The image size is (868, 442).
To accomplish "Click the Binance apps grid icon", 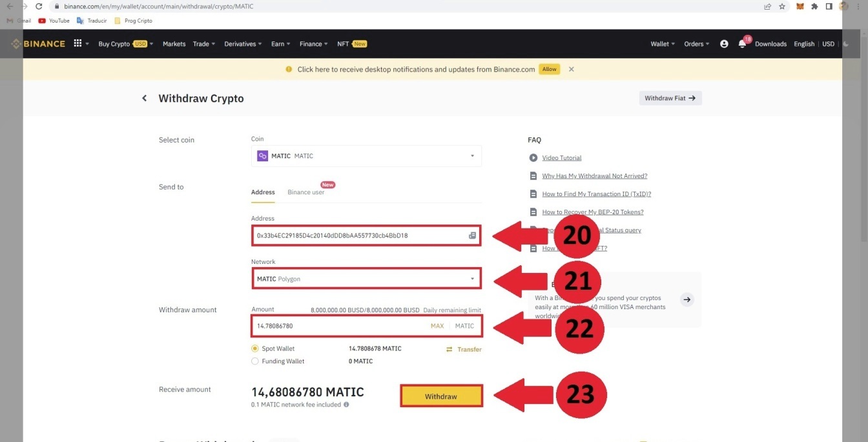I will click(77, 44).
